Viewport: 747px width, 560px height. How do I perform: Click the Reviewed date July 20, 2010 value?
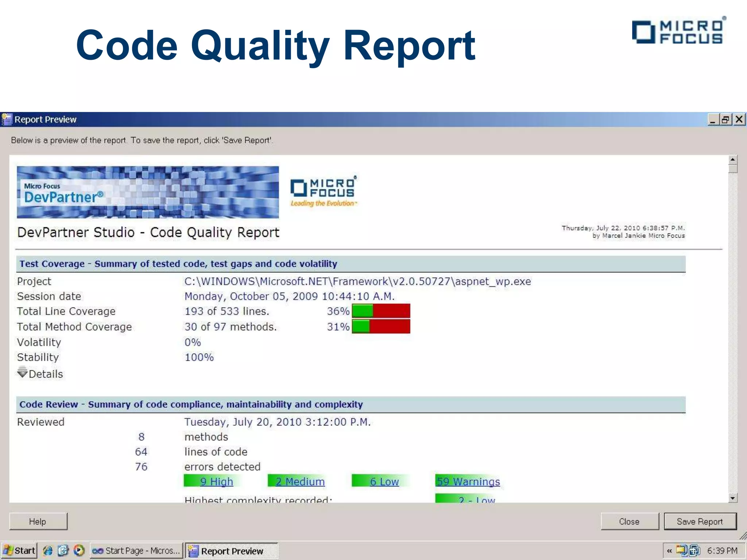point(278,422)
